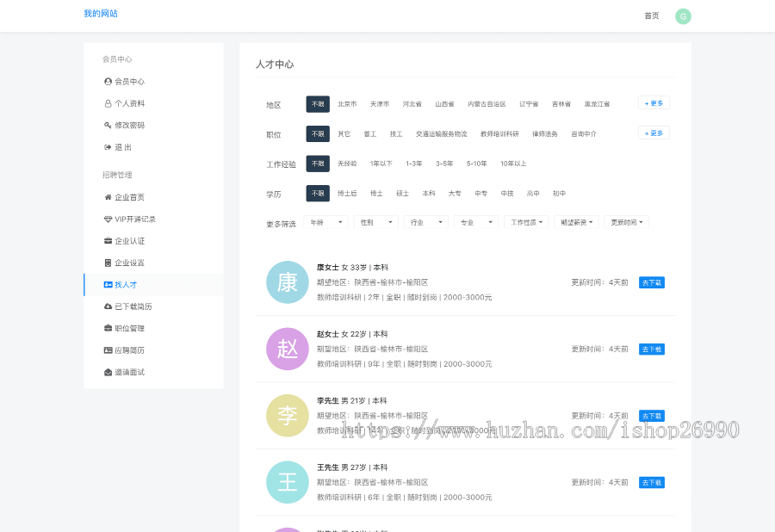Viewport: 775px width, 532px height.
Task: Click the 应聘简历 card icon
Action: coord(108,350)
